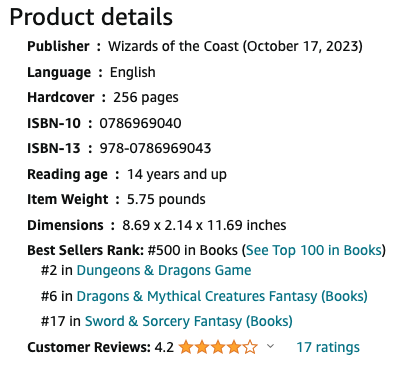This screenshot has height=382, width=397.
Task: Open the Dungeons & Dragons Game category link
Action: pos(164,270)
